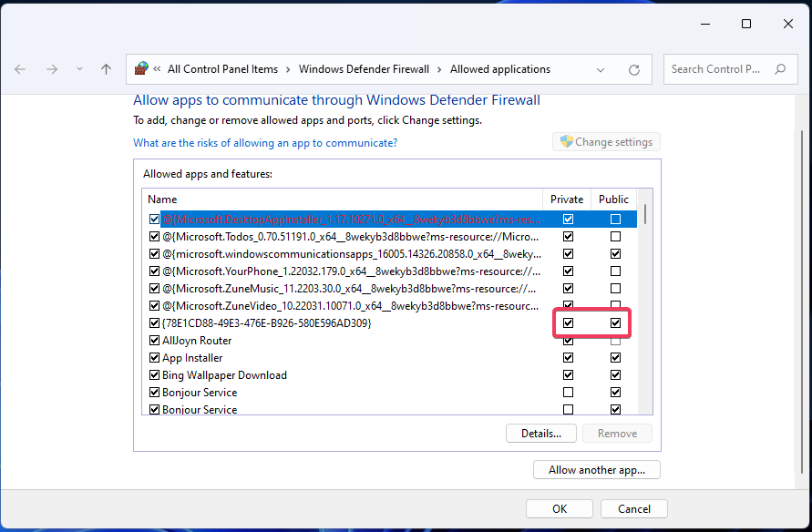Click the Back navigation arrow
812x532 pixels.
21,69
